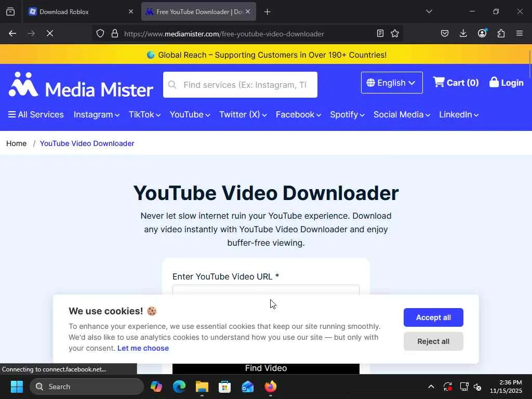Expand the Social Media dropdown
532x399 pixels.
coord(402,115)
